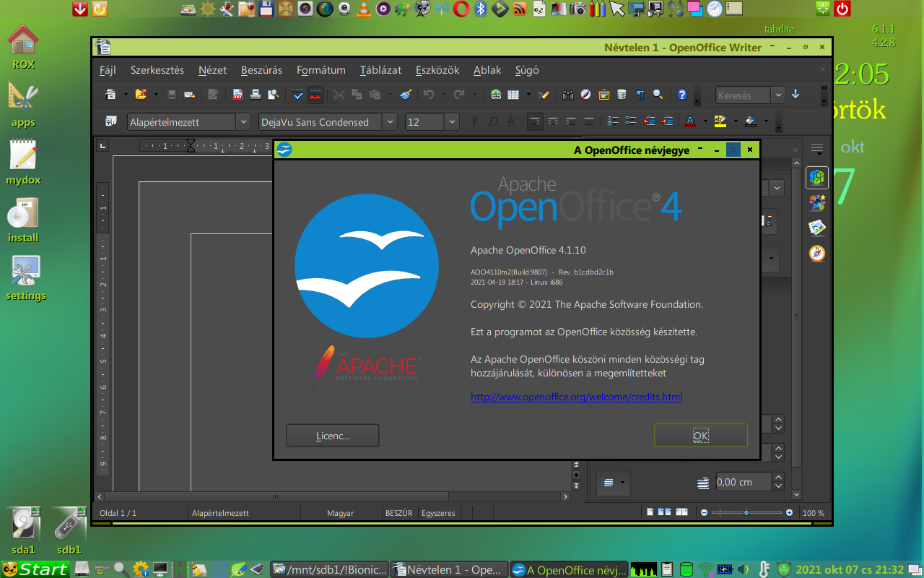Viewport: 924px width, 578px height.
Task: Expand the Alapértelmezett paragraph style dropdown
Action: click(243, 122)
